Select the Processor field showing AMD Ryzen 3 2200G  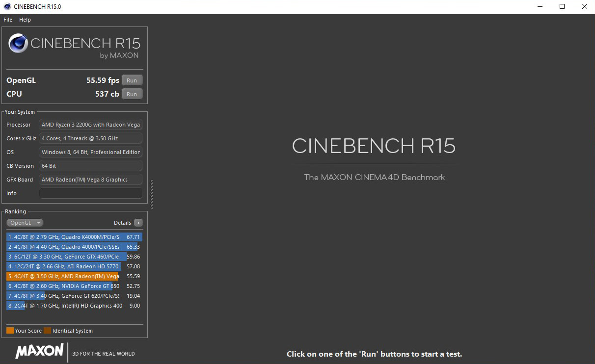coord(90,125)
